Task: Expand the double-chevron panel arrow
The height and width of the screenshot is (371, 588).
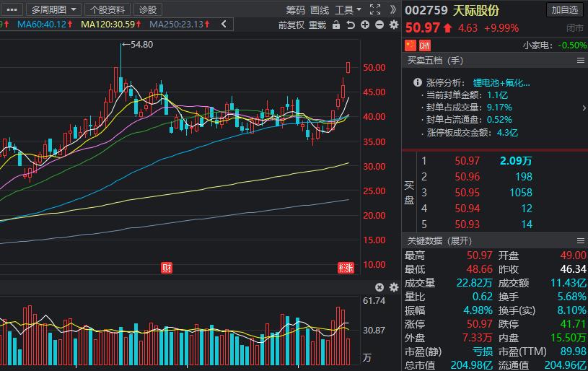Action: tap(392, 10)
